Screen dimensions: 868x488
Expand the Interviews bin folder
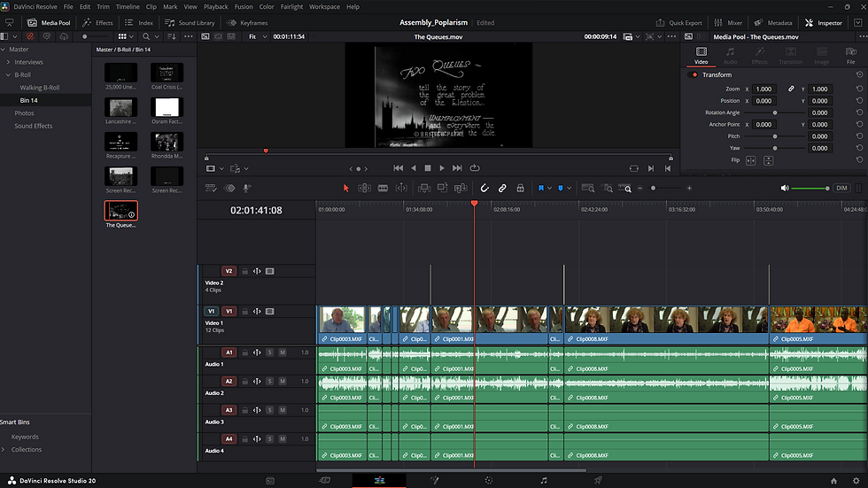[x=9, y=62]
